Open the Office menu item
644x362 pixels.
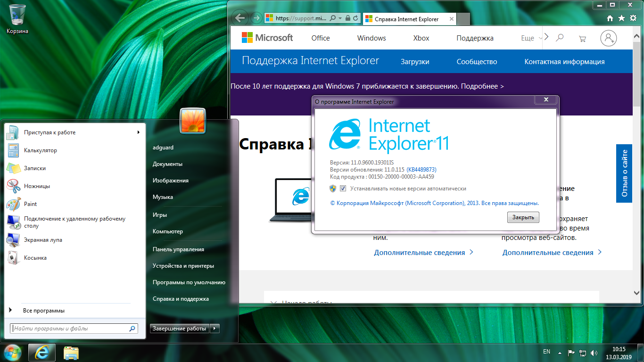pos(321,38)
